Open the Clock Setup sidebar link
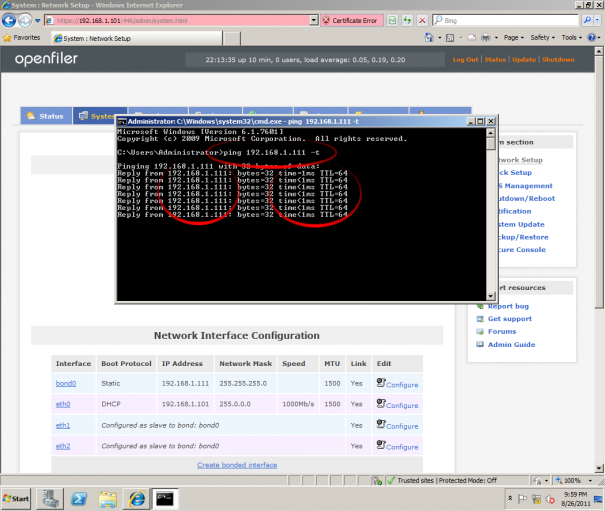This screenshot has height=511, width=605. tap(515, 173)
